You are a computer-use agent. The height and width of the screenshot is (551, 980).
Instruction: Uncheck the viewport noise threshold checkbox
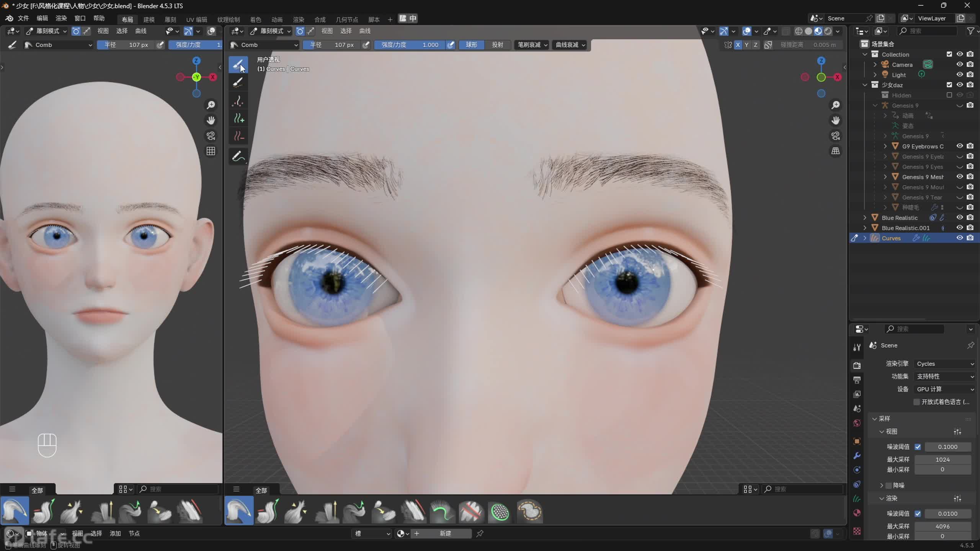coord(918,447)
